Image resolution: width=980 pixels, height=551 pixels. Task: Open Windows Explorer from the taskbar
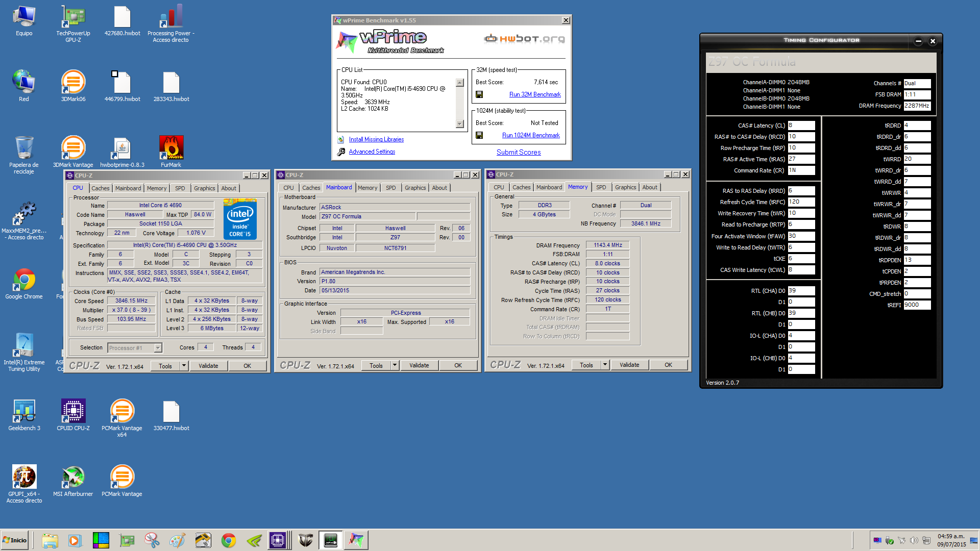click(50, 540)
